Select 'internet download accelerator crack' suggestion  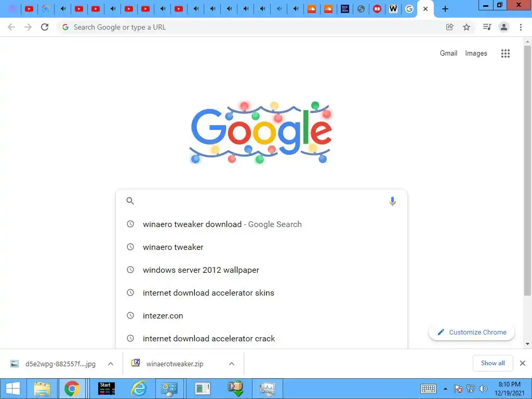coord(261,338)
